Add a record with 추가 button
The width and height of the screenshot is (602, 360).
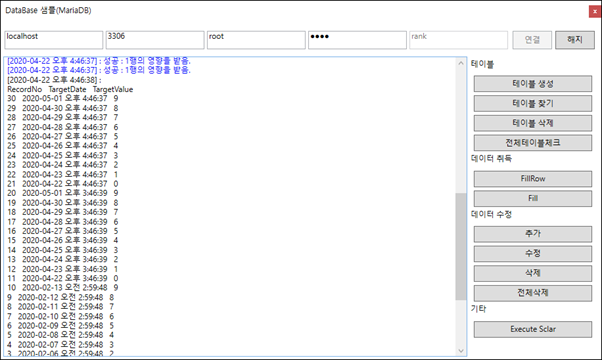click(x=533, y=234)
